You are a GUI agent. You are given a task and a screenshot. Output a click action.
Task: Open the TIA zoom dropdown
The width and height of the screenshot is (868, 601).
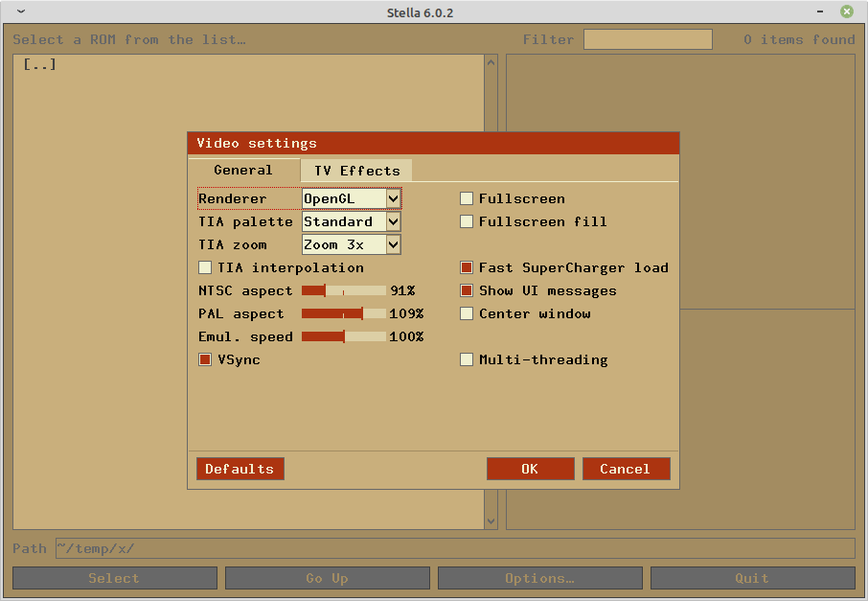click(x=352, y=244)
